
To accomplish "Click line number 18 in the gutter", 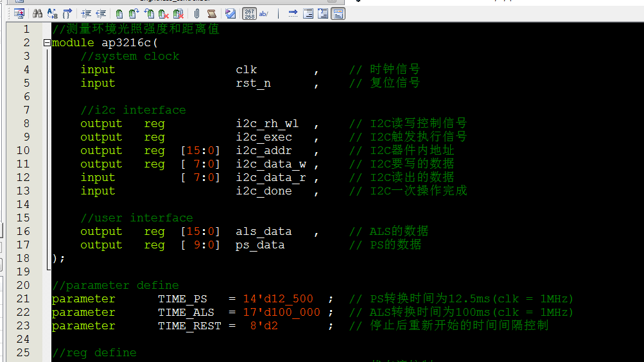I will click(x=23, y=258).
